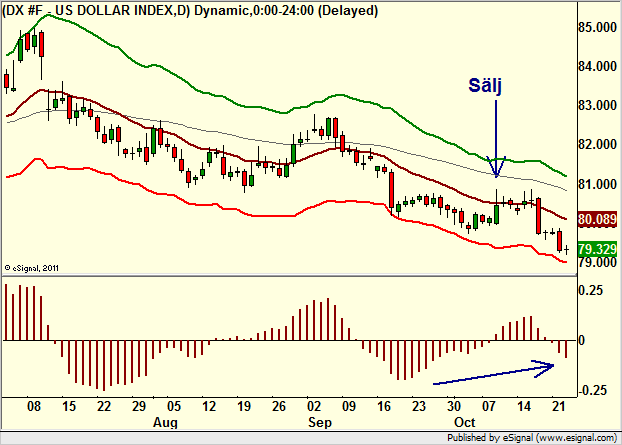622x445 pixels.
Task: Open the www.esignal.com published-by link
Action: (x=576, y=438)
